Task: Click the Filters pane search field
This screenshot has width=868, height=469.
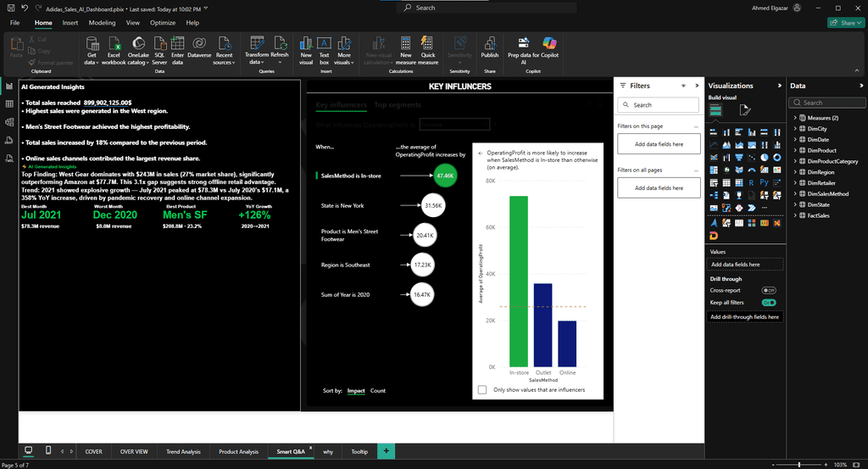Action: pos(658,104)
